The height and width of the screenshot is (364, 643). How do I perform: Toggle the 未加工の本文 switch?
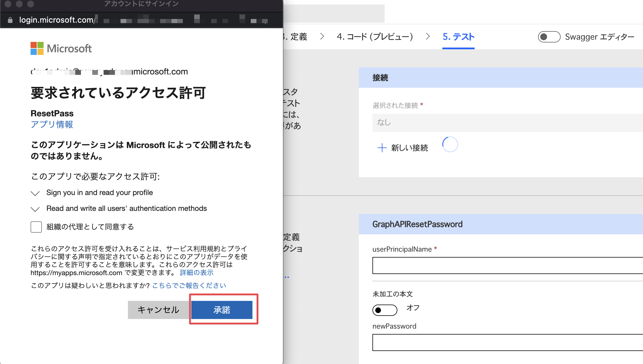pos(385,310)
